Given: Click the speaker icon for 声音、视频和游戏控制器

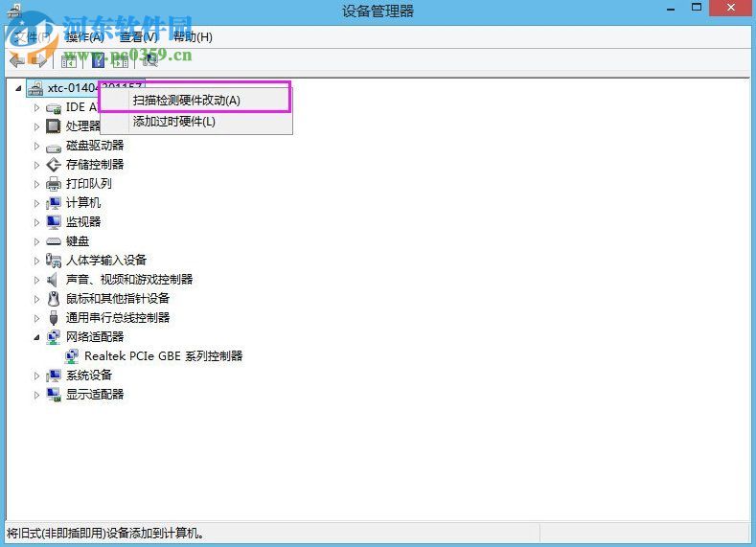Looking at the screenshot, I should point(52,280).
